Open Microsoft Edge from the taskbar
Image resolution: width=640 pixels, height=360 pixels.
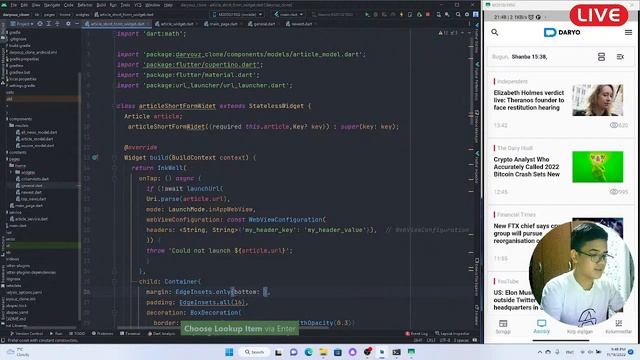coord(309,352)
